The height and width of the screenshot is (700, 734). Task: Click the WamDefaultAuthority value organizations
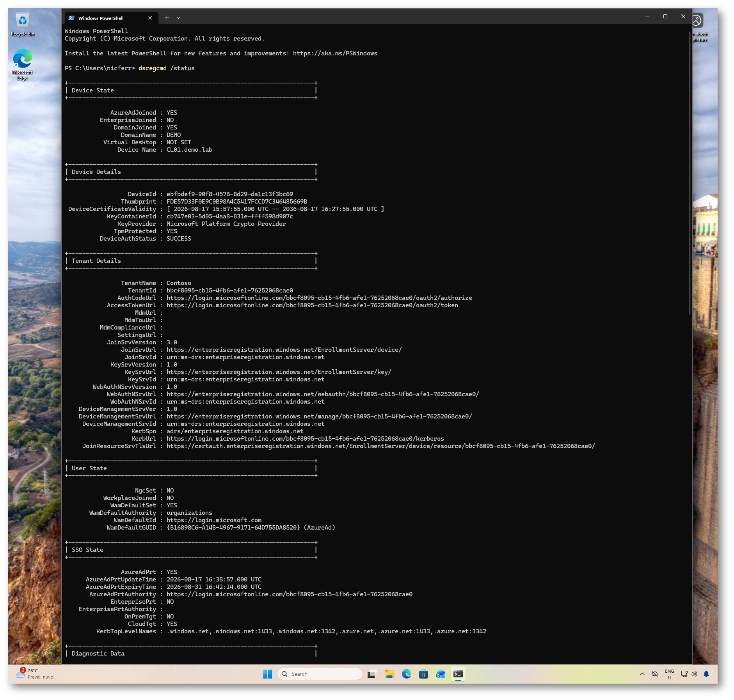pos(189,513)
